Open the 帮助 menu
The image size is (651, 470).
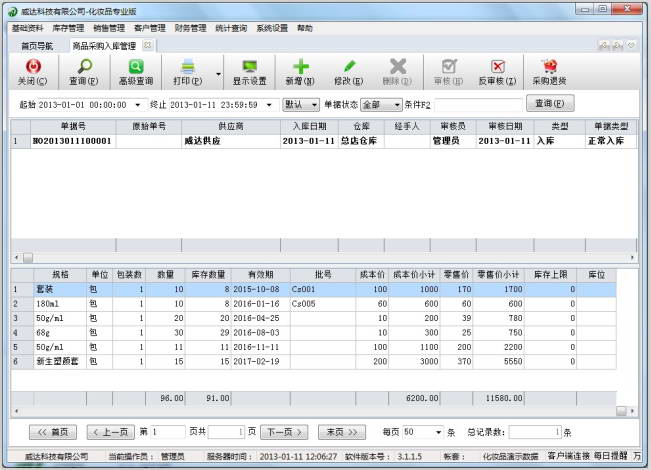[x=305, y=28]
